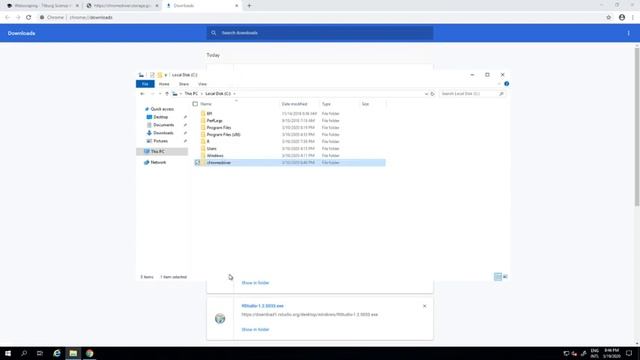
Task: Click the Search downloads field in Chrome
Action: point(320,33)
